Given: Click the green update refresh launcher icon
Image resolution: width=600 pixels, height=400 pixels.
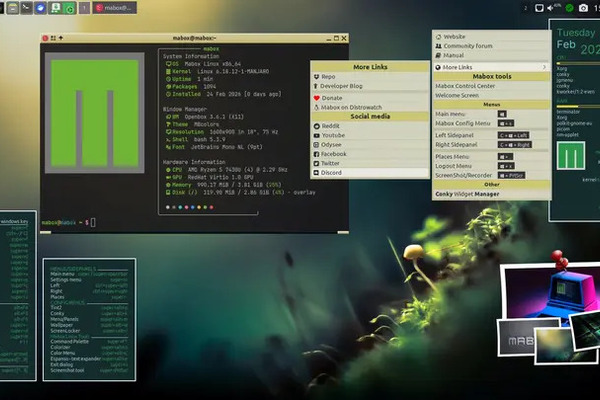Looking at the screenshot, I should [x=69, y=8].
